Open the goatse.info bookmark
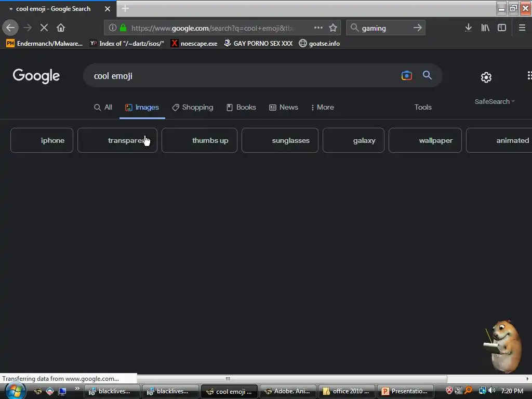 point(320,44)
